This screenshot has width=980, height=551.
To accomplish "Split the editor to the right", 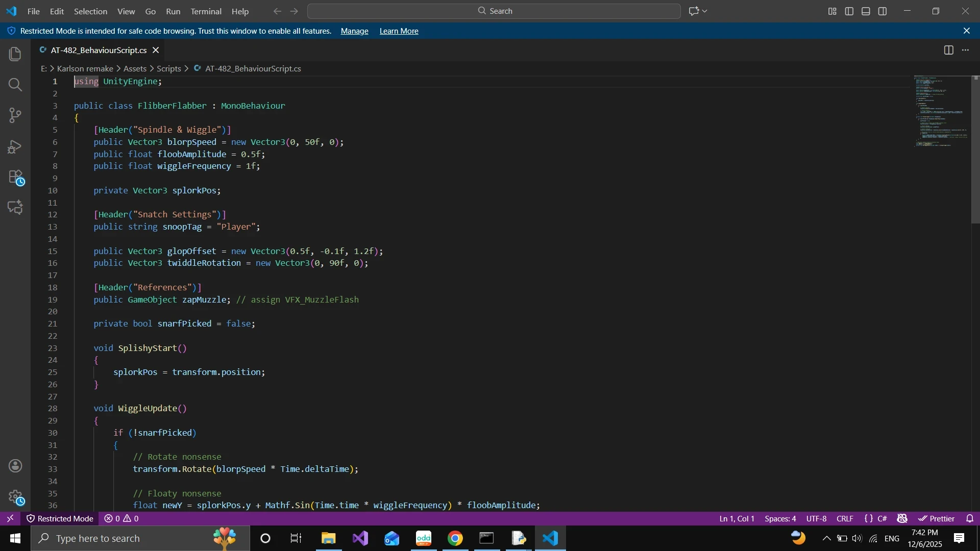I will (x=948, y=50).
